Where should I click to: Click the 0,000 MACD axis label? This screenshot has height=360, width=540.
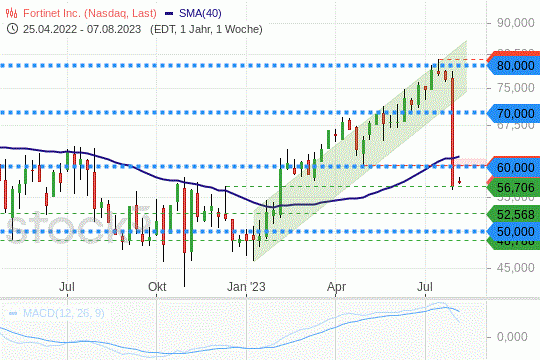[x=512, y=337]
